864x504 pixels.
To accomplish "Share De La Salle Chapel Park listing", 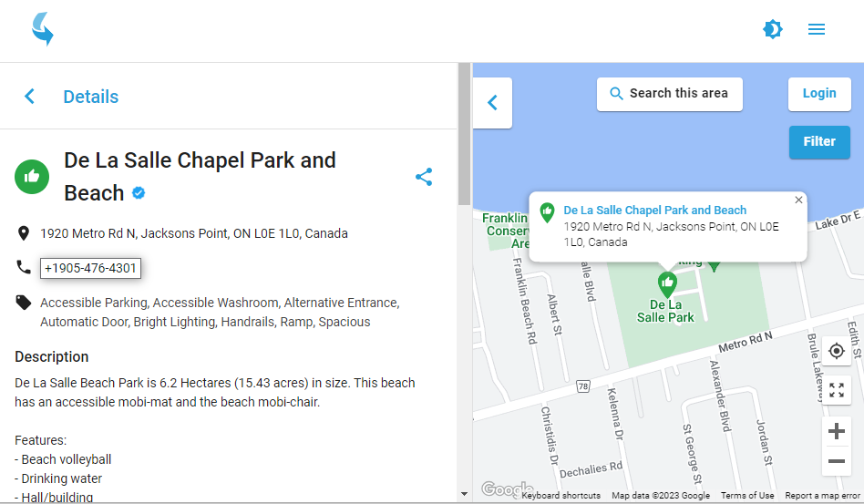I will coord(424,177).
